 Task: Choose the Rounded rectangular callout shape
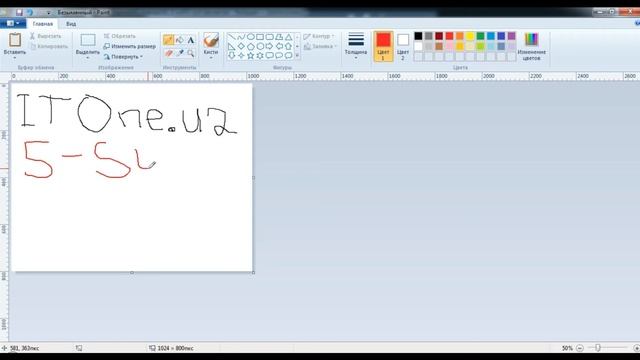[x=269, y=56]
